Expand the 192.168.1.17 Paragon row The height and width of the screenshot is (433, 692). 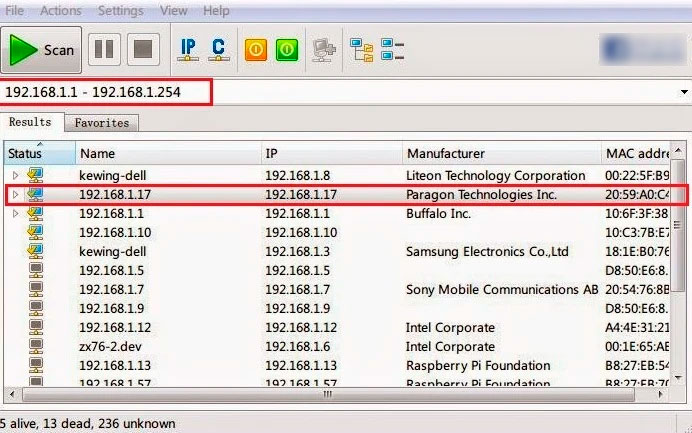[15, 195]
